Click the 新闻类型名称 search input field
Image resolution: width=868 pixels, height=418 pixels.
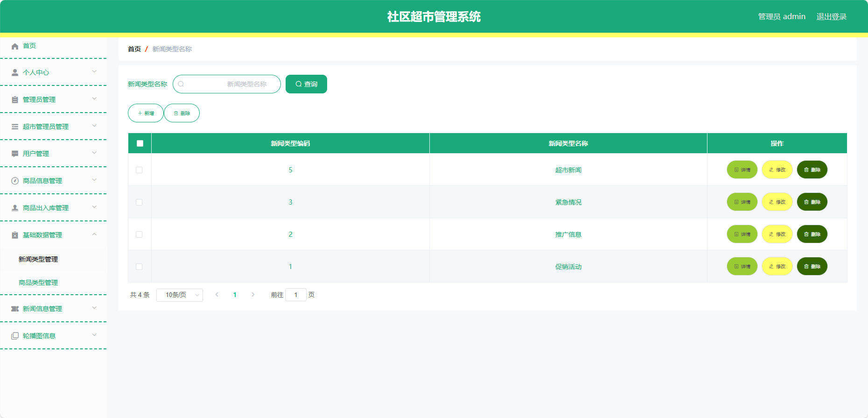pos(227,84)
